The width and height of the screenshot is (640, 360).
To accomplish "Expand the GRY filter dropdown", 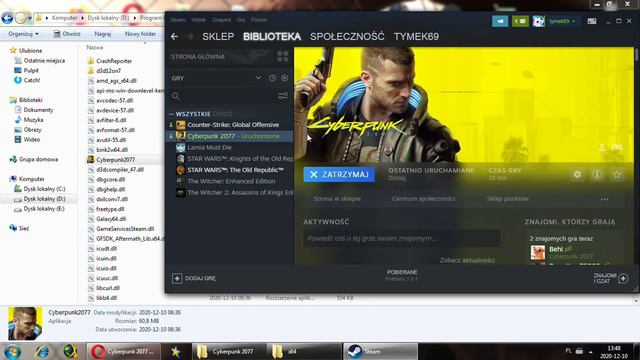I will pos(258,78).
